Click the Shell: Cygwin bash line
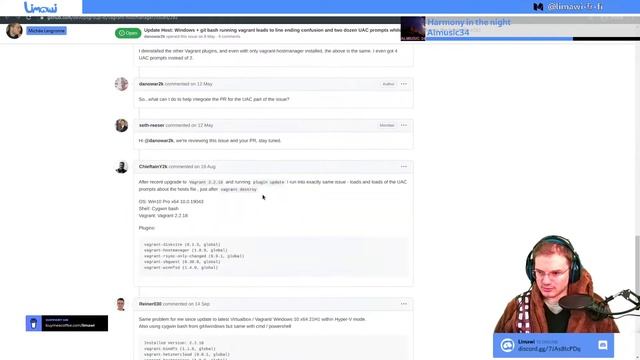The image size is (640, 360). pyautogui.click(x=158, y=209)
